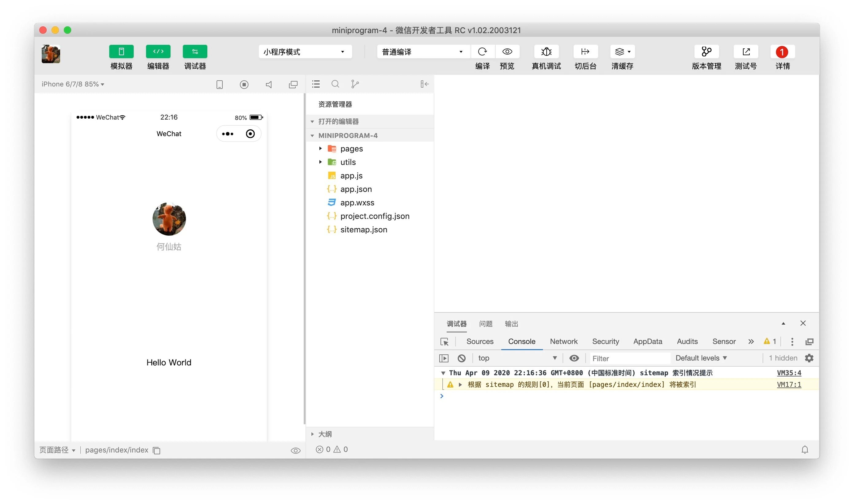Click the 真机调试 bug icon

546,52
